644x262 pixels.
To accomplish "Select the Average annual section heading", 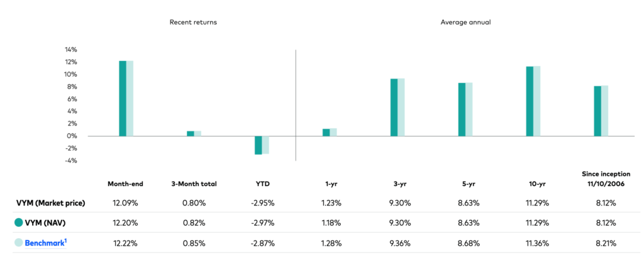I will [465, 22].
